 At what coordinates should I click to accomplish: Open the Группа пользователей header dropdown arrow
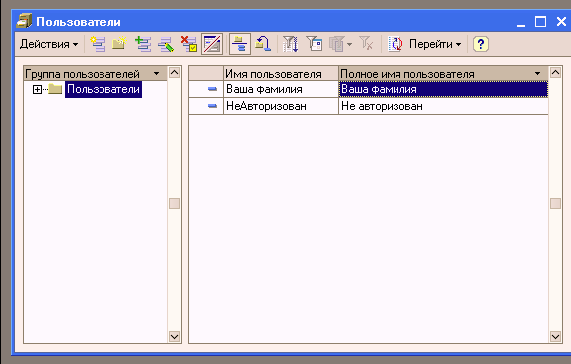tap(157, 74)
